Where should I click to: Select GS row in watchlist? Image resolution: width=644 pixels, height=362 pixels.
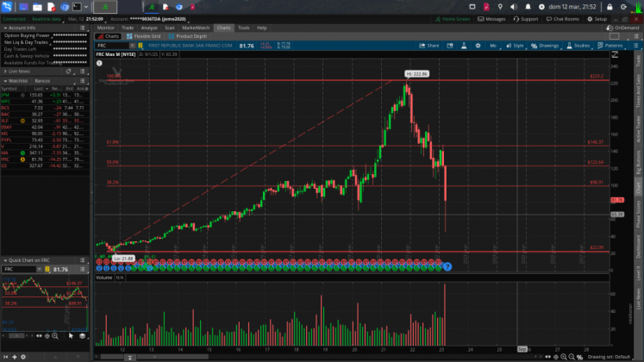coord(45,165)
